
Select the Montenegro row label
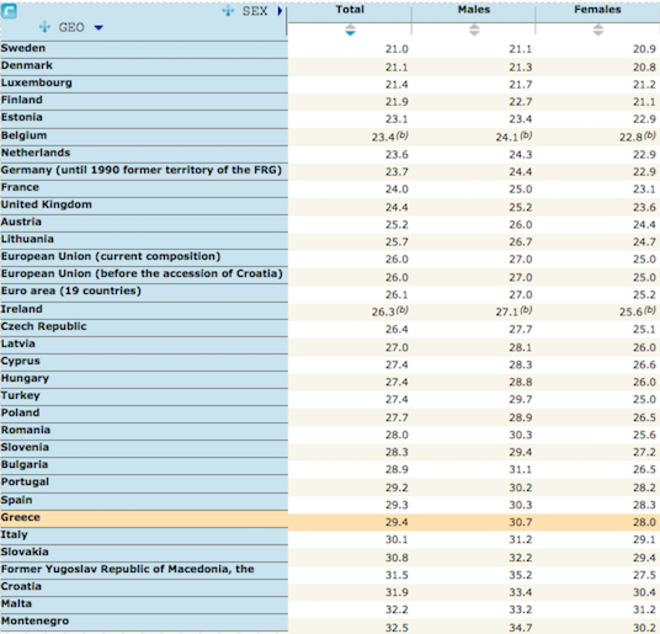coord(36,621)
